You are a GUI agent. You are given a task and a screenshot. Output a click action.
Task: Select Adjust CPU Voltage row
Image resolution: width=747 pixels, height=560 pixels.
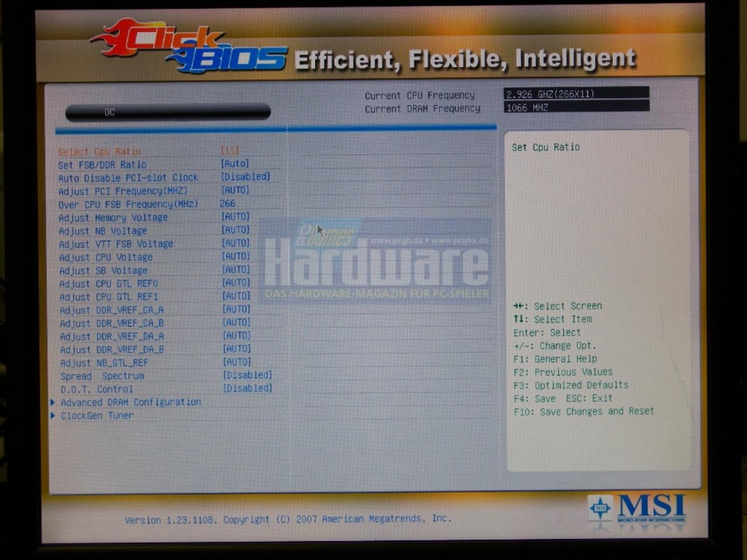[106, 258]
